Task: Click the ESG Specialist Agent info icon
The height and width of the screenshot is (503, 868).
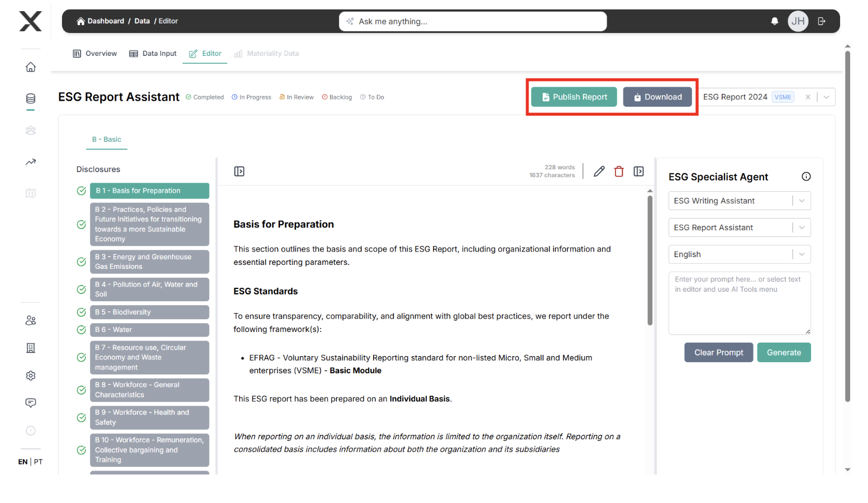Action: pyautogui.click(x=806, y=177)
